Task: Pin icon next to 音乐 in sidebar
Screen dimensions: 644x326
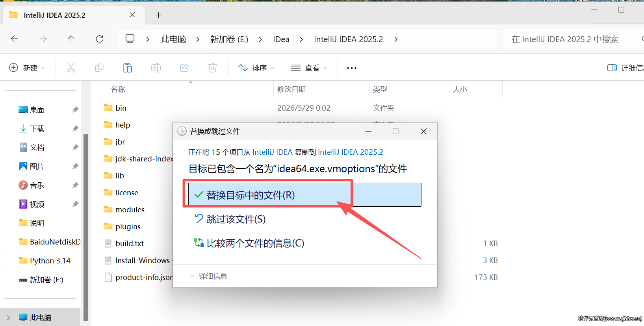Action: tap(75, 185)
